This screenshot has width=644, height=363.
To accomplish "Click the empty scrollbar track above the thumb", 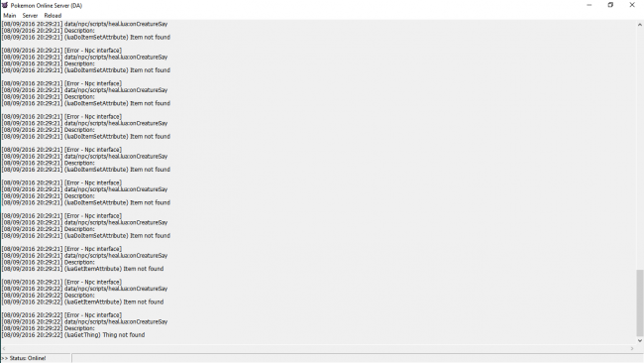I will coord(639,149).
